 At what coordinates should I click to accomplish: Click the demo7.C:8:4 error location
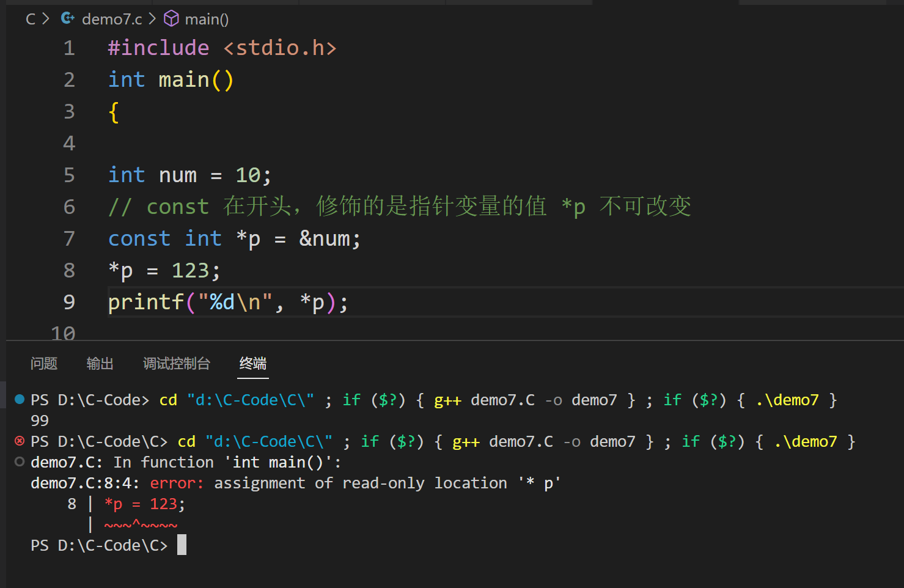(x=85, y=483)
